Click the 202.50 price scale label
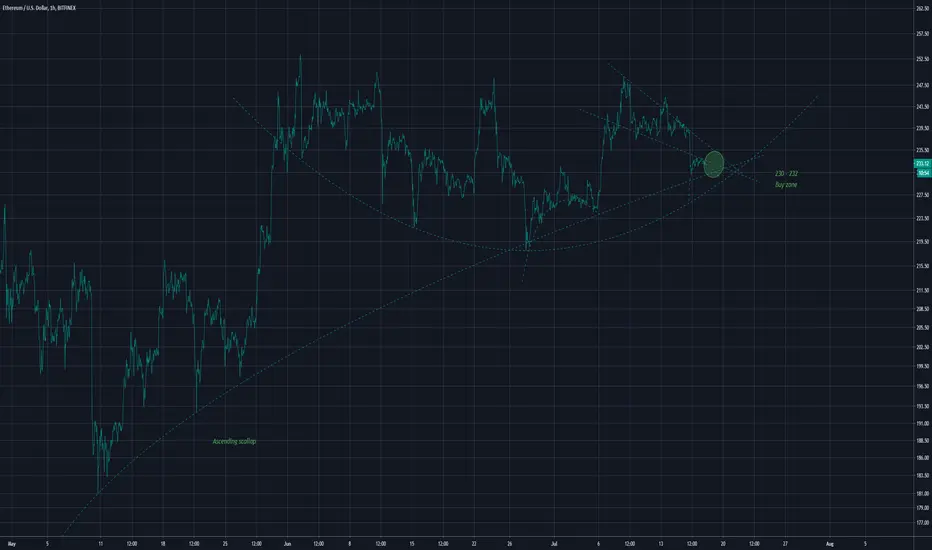Image resolution: width=932 pixels, height=550 pixels. [x=922, y=347]
